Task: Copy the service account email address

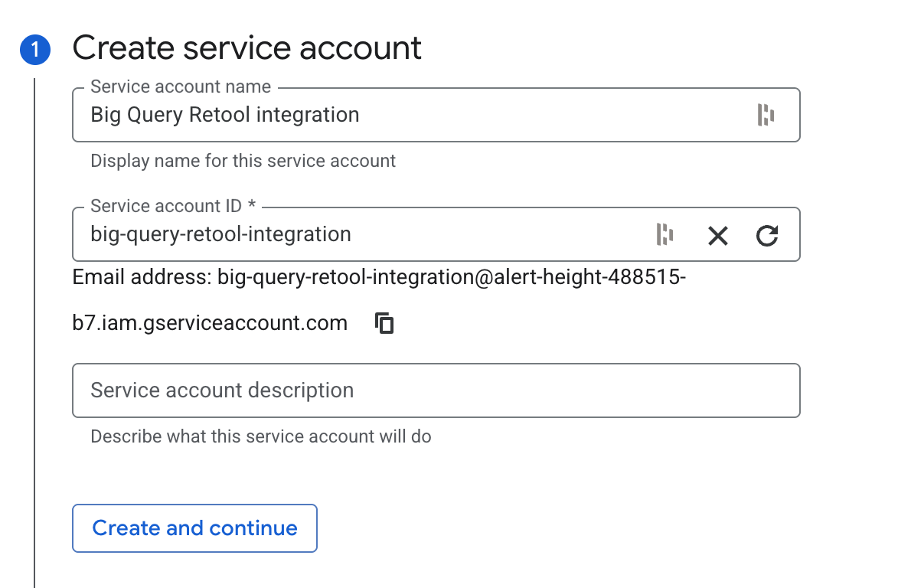Action: tap(384, 323)
